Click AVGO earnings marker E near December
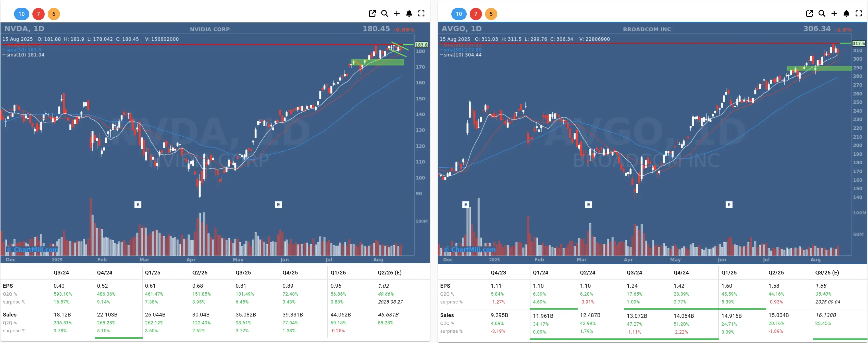 point(466,204)
